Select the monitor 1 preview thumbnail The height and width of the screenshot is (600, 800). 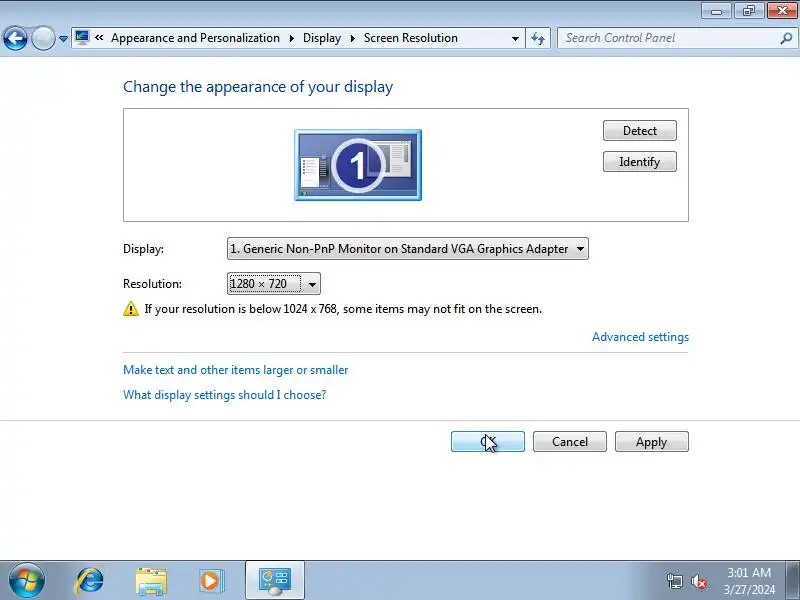358,165
